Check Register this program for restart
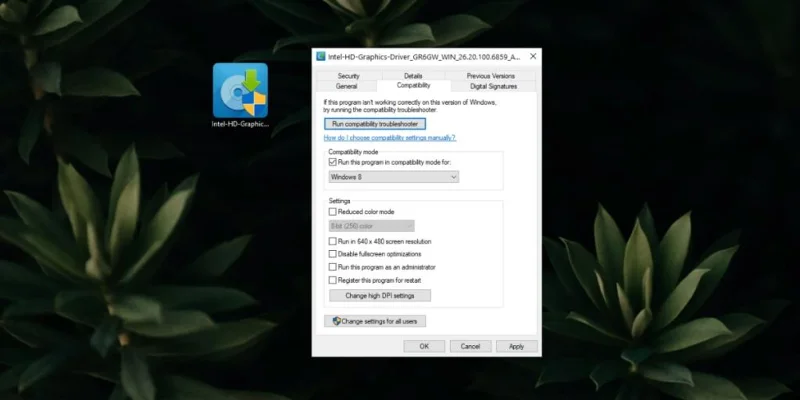Image resolution: width=800 pixels, height=400 pixels. tap(333, 280)
